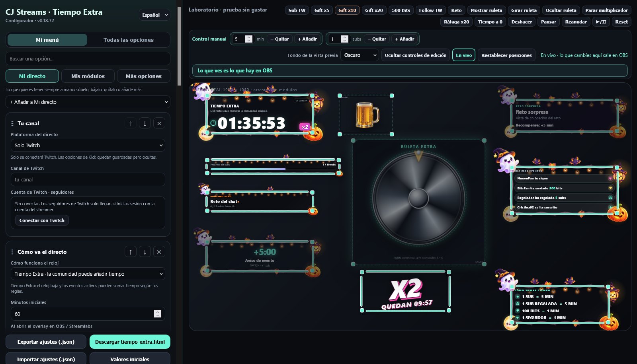This screenshot has width=637, height=364.
Task: Click the top-left resize handle of the beer module
Action: pos(340,96)
